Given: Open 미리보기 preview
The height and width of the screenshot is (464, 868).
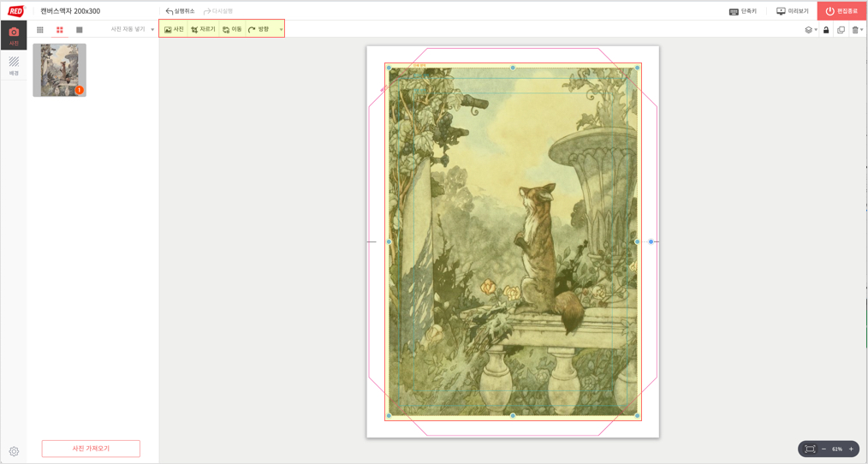Looking at the screenshot, I should coord(793,11).
